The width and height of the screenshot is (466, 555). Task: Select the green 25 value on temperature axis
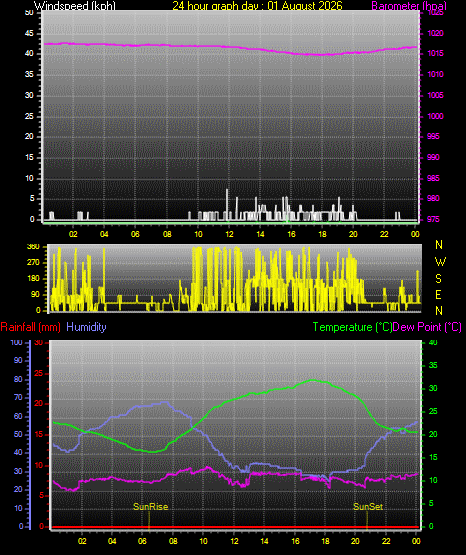[x=433, y=412]
